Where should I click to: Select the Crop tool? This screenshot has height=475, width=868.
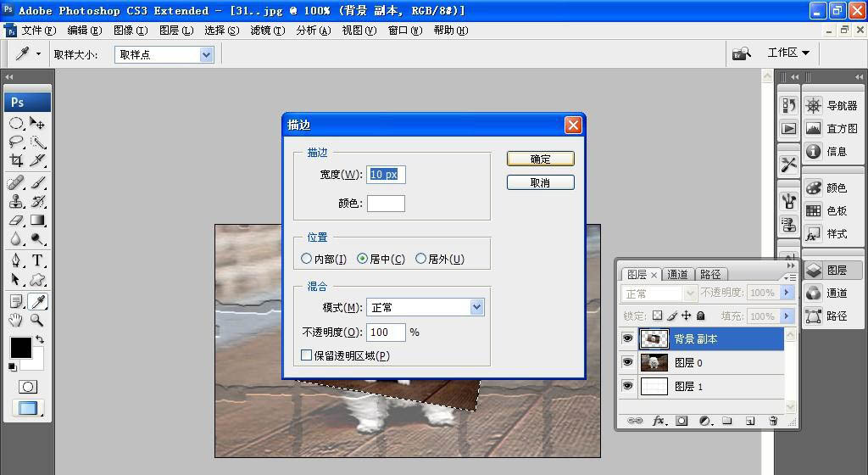coord(16,160)
